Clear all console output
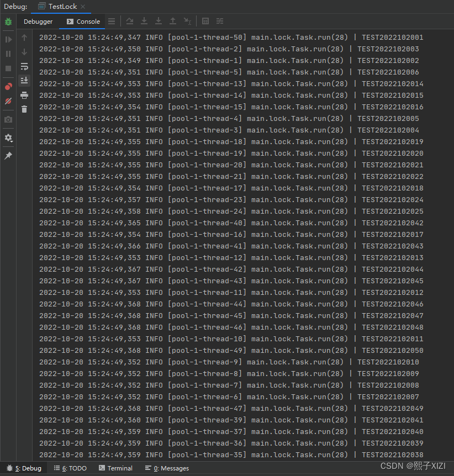 [24, 109]
